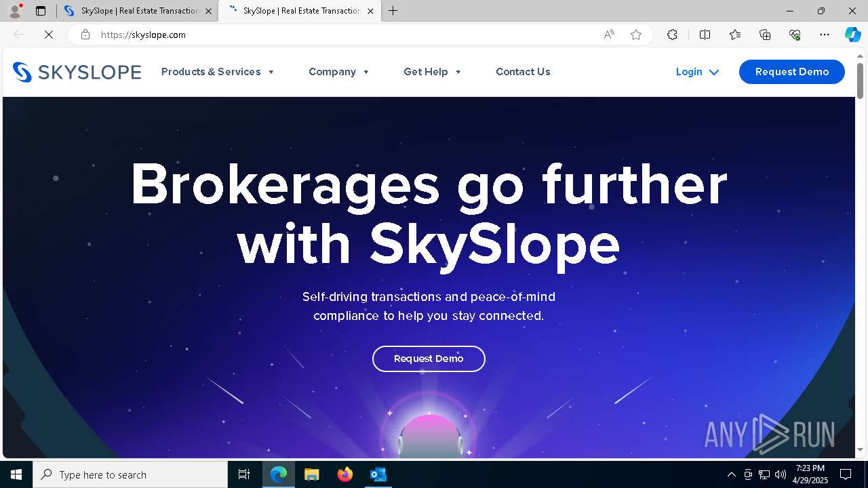868x488 pixels.
Task: Add this page to favorites
Action: click(x=636, y=35)
